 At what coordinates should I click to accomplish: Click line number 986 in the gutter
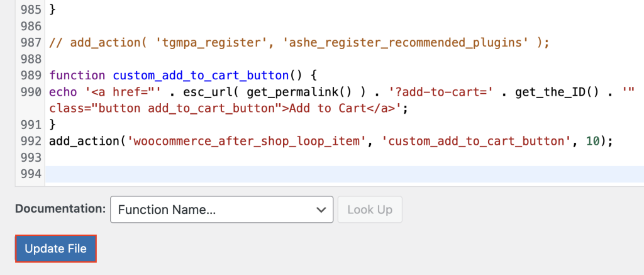(30, 26)
